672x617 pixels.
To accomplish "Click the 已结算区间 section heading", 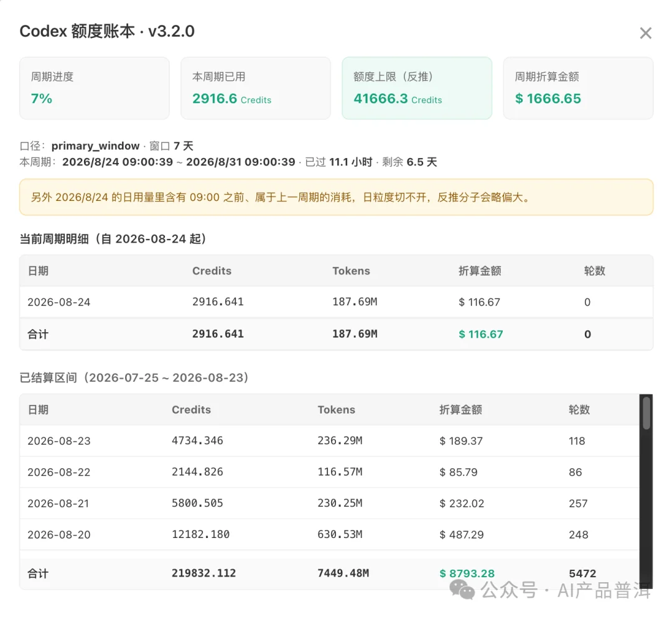I will pyautogui.click(x=134, y=378).
